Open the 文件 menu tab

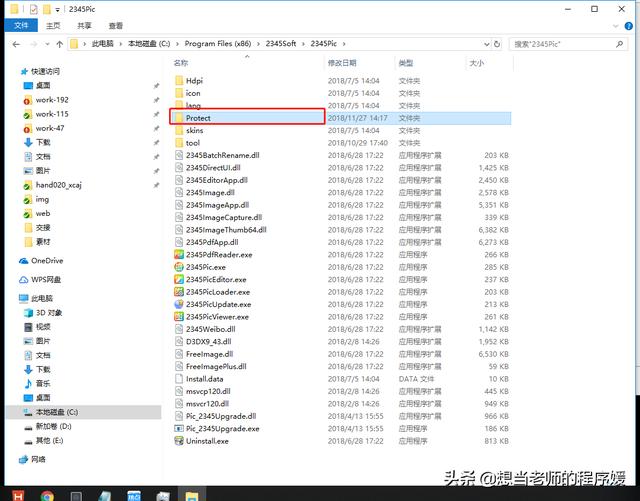tap(19, 25)
